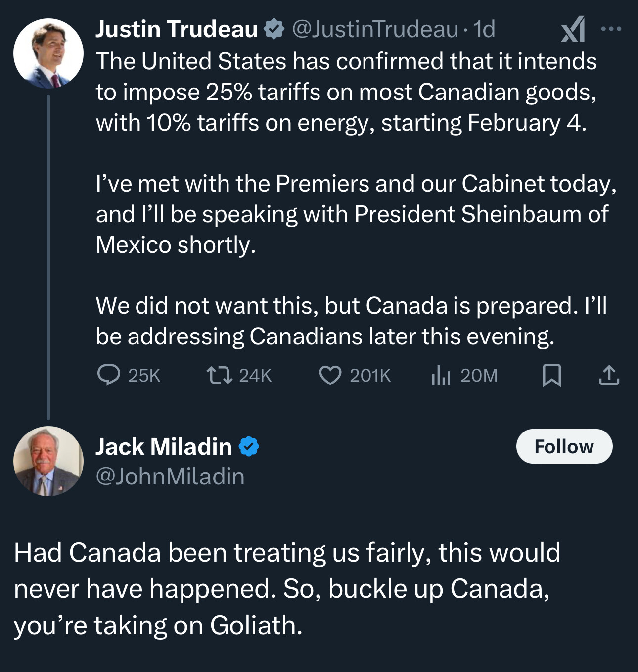Like the tweet with the heart icon
The width and height of the screenshot is (638, 672).
(330, 375)
